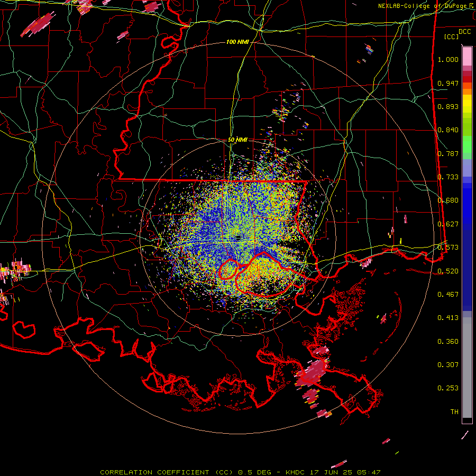Viewport: 476px width, 476px height.
Task: Click the [CC] label above the color scale
Action: pos(452,36)
